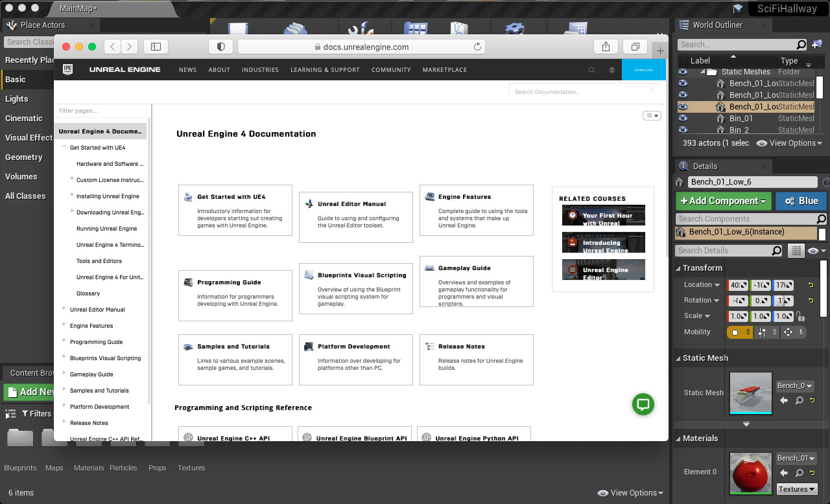Show Safari tab overview
The width and height of the screenshot is (830, 504).
(635, 47)
